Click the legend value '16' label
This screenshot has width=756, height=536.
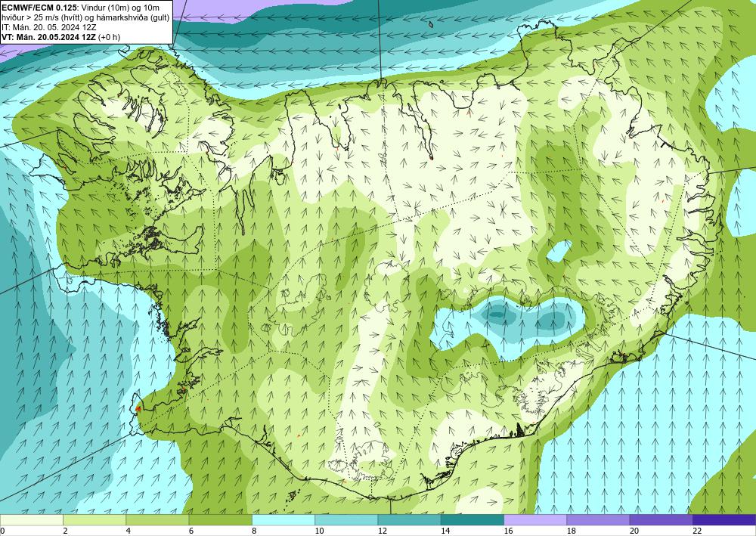tap(508, 531)
